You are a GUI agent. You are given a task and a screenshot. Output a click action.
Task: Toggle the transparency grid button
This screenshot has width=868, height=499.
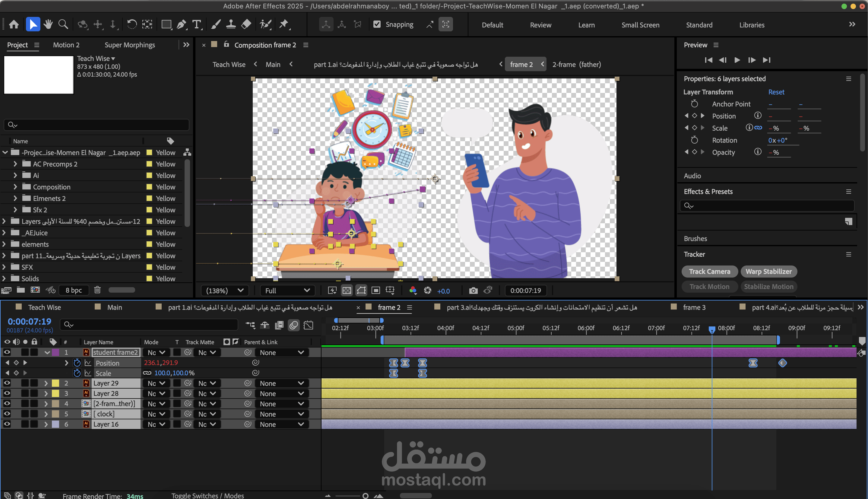(347, 291)
